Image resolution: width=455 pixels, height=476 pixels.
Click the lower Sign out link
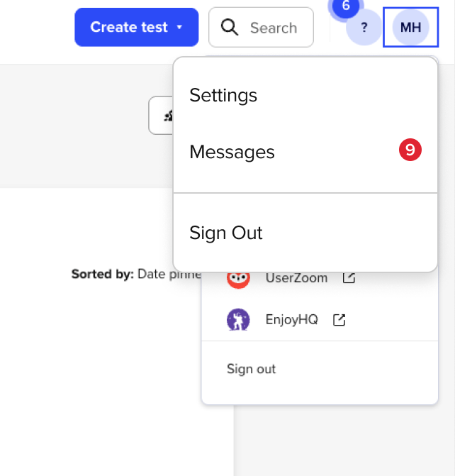(251, 369)
